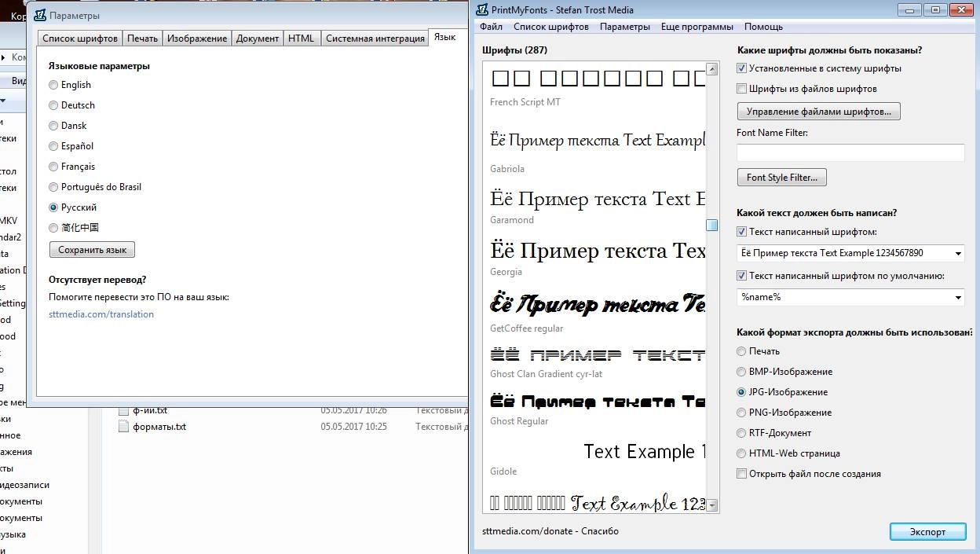Switch to the Печать tab

click(x=143, y=39)
